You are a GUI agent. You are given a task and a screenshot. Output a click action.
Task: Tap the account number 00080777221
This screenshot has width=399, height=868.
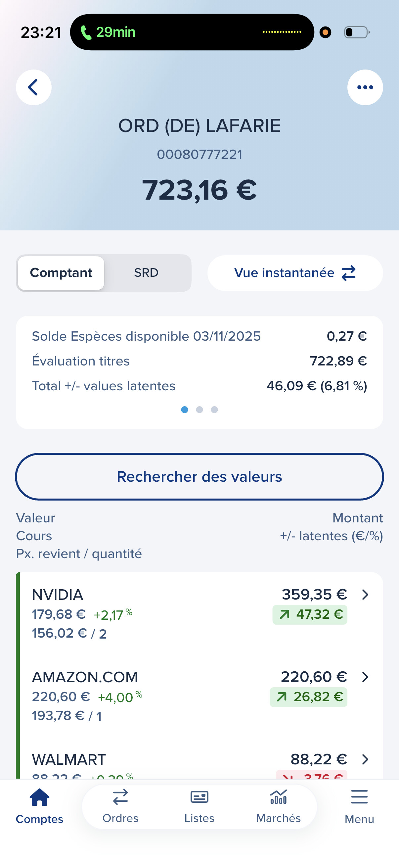(199, 155)
